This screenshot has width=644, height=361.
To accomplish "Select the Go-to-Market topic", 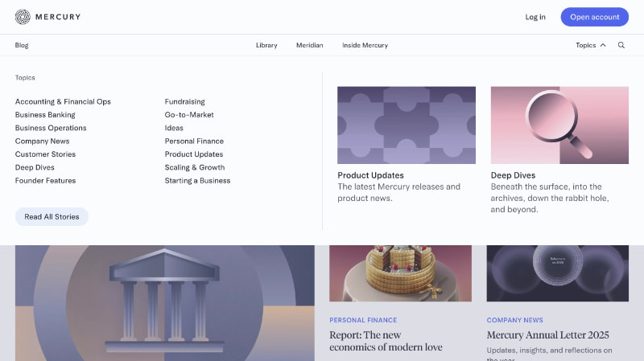I will coord(189,115).
